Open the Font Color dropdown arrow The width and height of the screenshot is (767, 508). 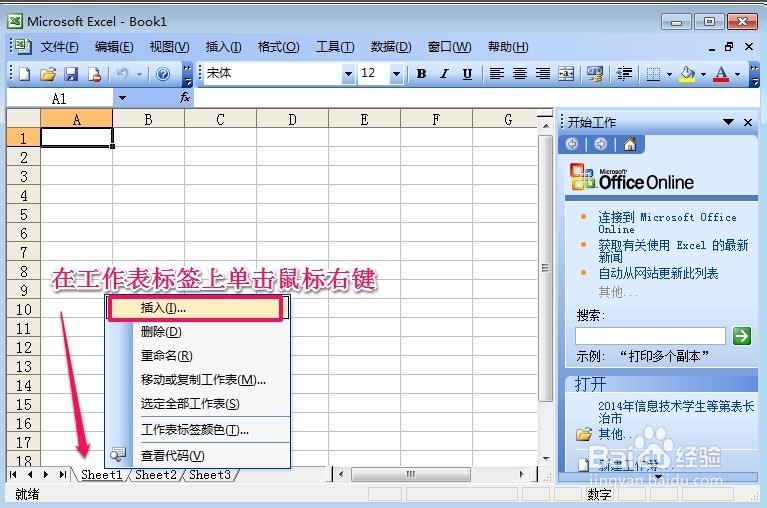[737, 75]
